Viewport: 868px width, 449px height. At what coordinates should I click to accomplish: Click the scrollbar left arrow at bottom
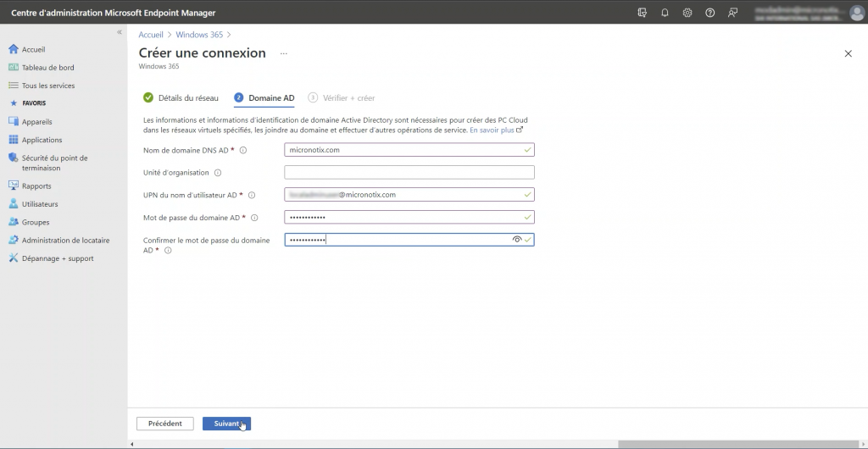coord(131,444)
